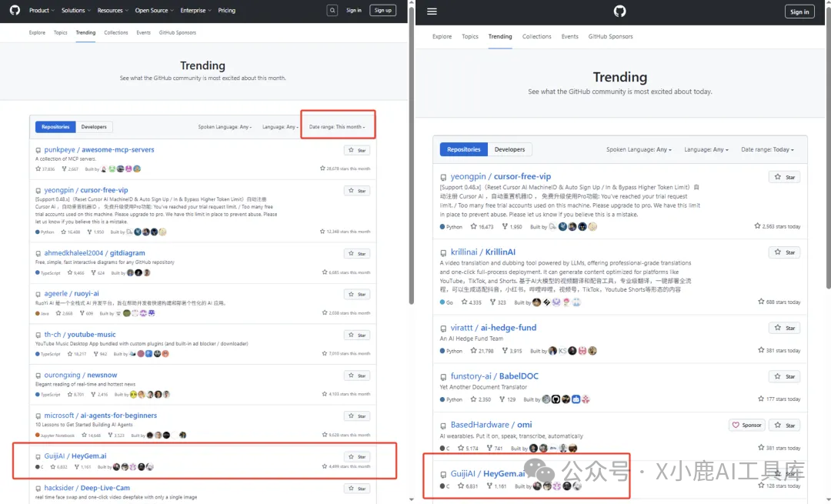
Task: Expand Language filter in left window
Action: click(280, 127)
